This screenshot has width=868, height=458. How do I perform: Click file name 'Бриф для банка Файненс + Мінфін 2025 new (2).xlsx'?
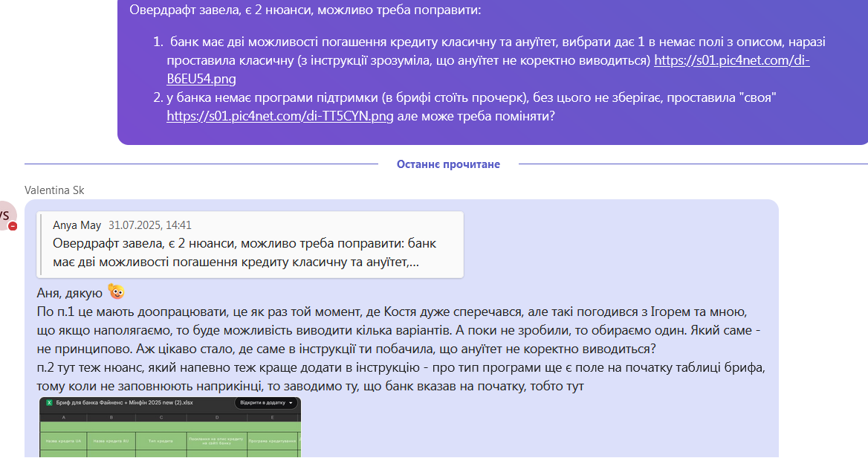(x=125, y=403)
